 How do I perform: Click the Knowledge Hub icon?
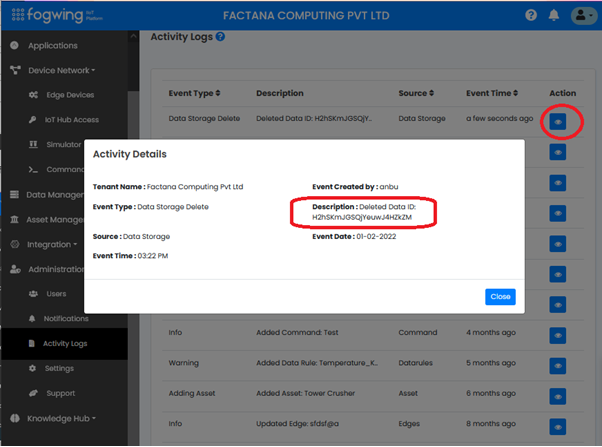pos(15,418)
